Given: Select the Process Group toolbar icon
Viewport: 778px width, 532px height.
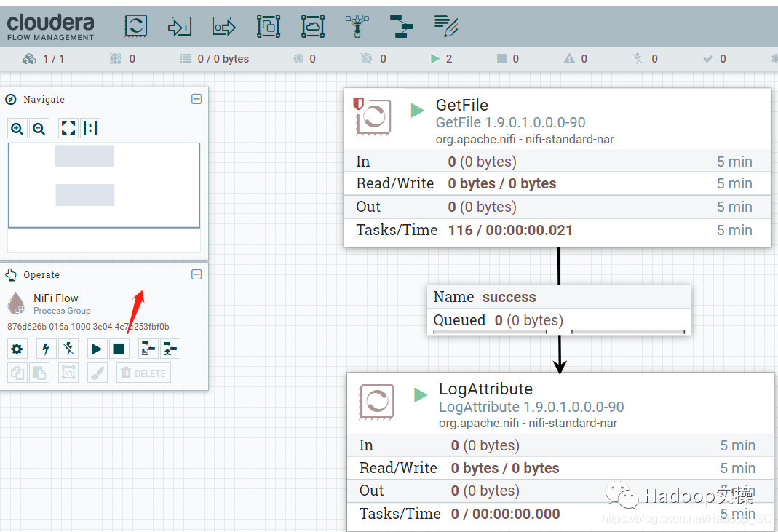Looking at the screenshot, I should point(269,26).
